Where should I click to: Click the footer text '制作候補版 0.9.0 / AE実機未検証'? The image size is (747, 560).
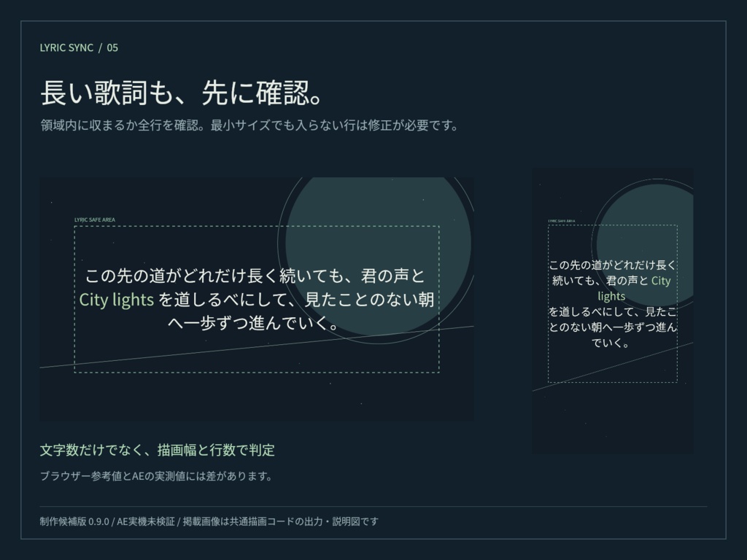(x=107, y=521)
